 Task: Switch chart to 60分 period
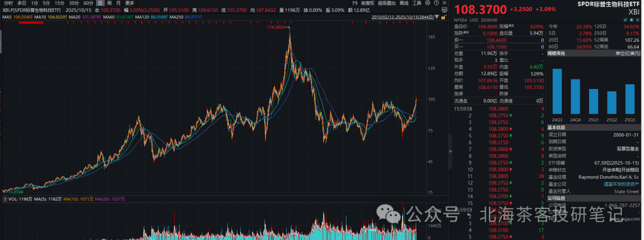(88, 3)
